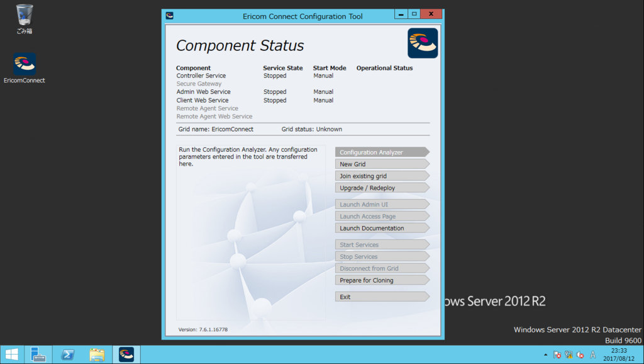644x364 pixels.
Task: Click the Action Center flag tray icon
Action: (557, 355)
